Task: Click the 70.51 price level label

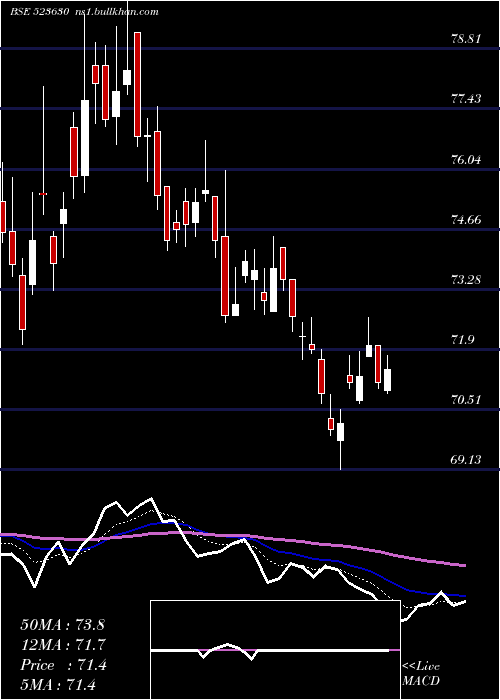Action: pos(466,400)
